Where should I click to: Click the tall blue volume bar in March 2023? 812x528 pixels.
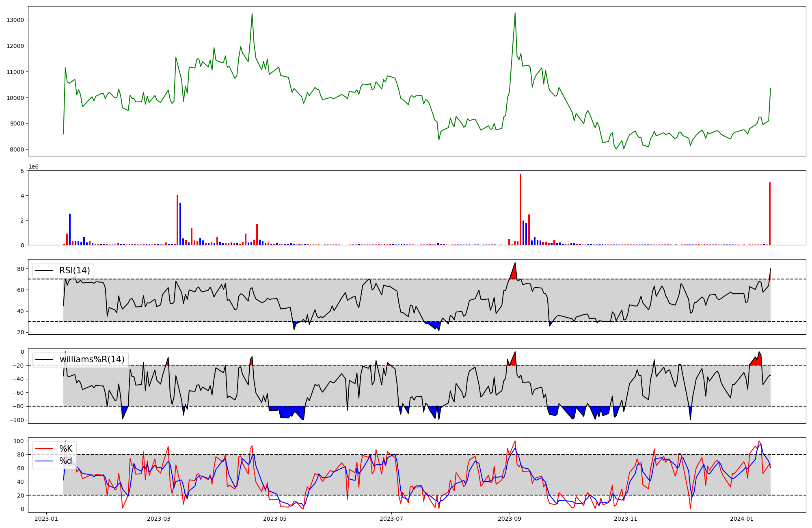coord(180,223)
